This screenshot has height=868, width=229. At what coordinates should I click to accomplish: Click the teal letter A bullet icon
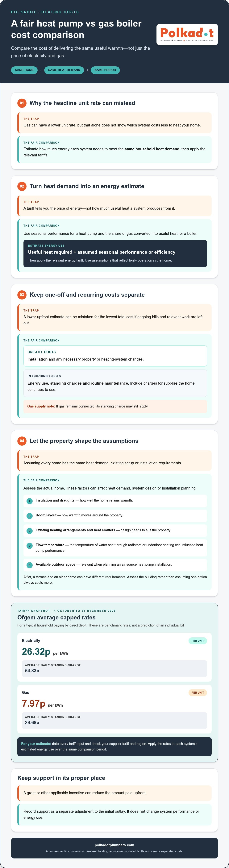pos(29,501)
